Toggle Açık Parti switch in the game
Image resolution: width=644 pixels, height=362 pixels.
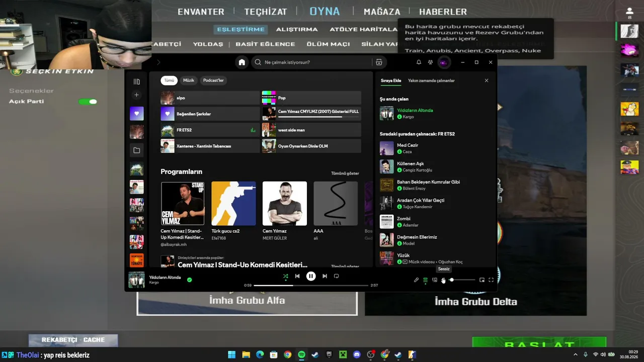tap(88, 102)
